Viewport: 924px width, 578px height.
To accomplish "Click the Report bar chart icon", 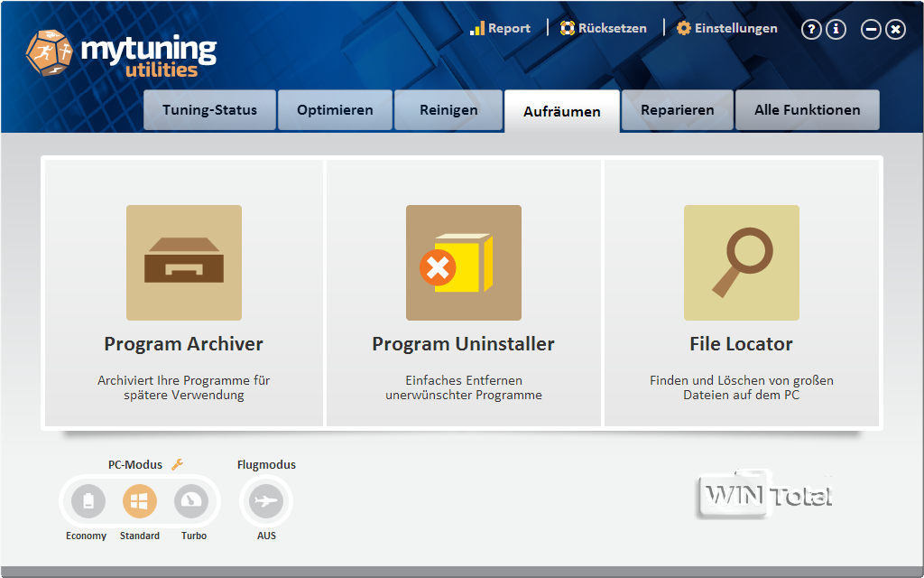I will (x=476, y=28).
